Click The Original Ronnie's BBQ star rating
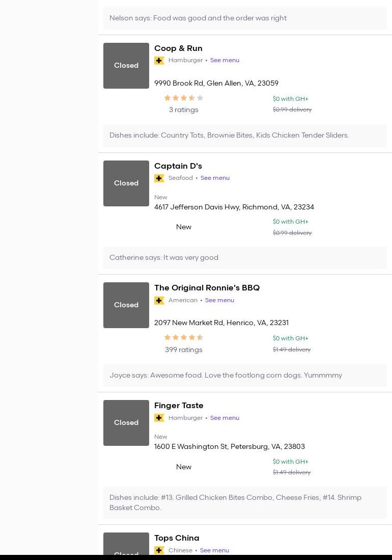 click(183, 337)
